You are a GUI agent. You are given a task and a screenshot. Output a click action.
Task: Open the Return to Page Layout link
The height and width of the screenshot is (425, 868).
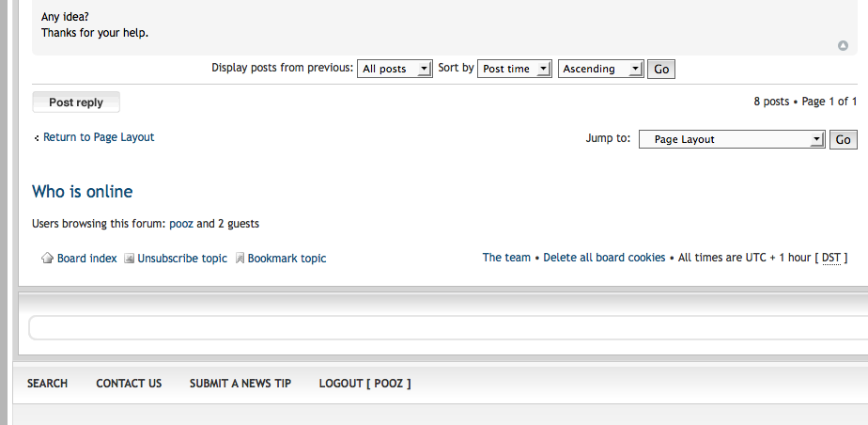pos(99,137)
